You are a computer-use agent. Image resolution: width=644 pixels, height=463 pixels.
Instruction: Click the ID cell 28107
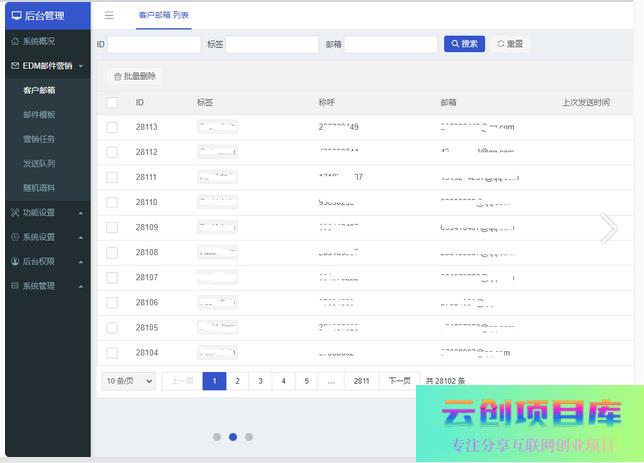click(147, 277)
